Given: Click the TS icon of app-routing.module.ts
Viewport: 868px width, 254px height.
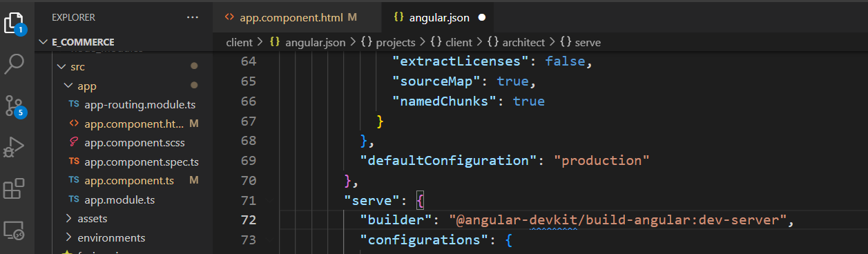Looking at the screenshot, I should tap(74, 105).
